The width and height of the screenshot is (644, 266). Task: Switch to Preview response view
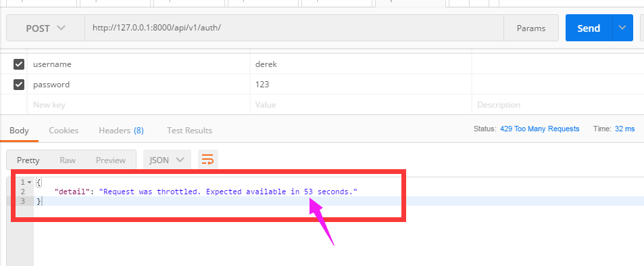point(110,160)
